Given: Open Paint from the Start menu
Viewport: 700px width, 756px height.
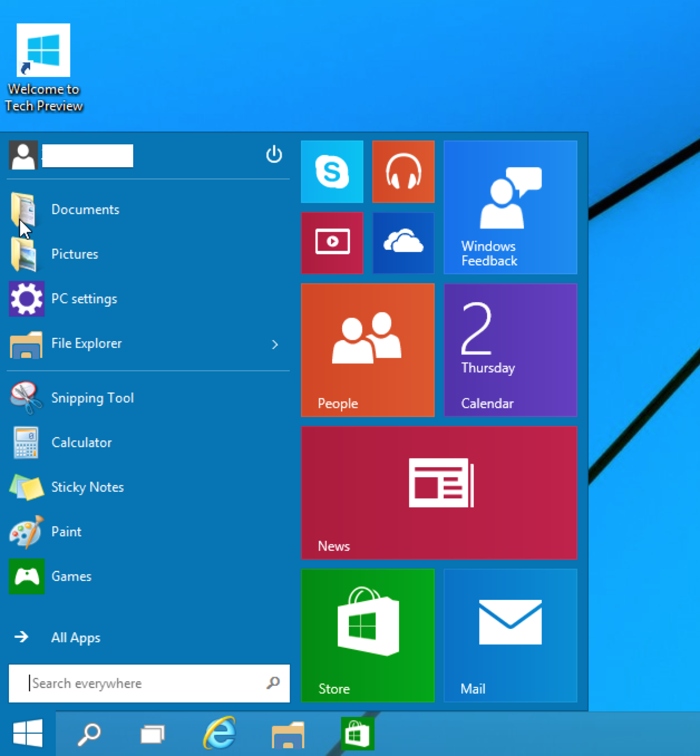Looking at the screenshot, I should pos(66,531).
